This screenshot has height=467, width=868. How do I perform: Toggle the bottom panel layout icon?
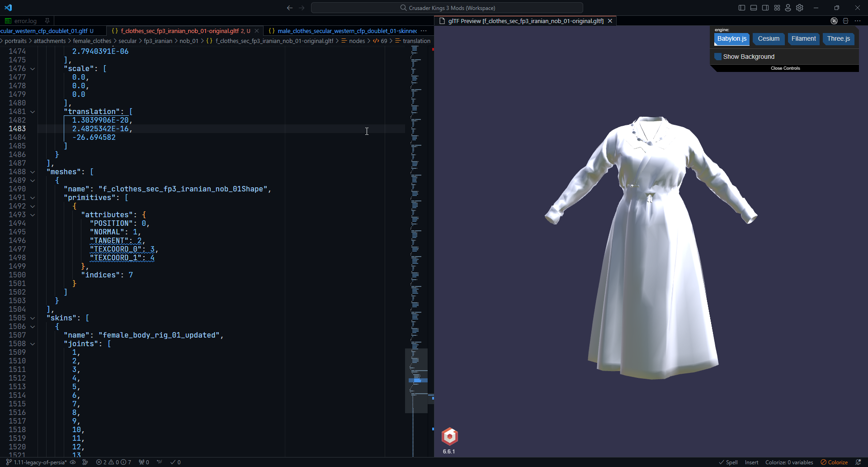pyautogui.click(x=754, y=8)
